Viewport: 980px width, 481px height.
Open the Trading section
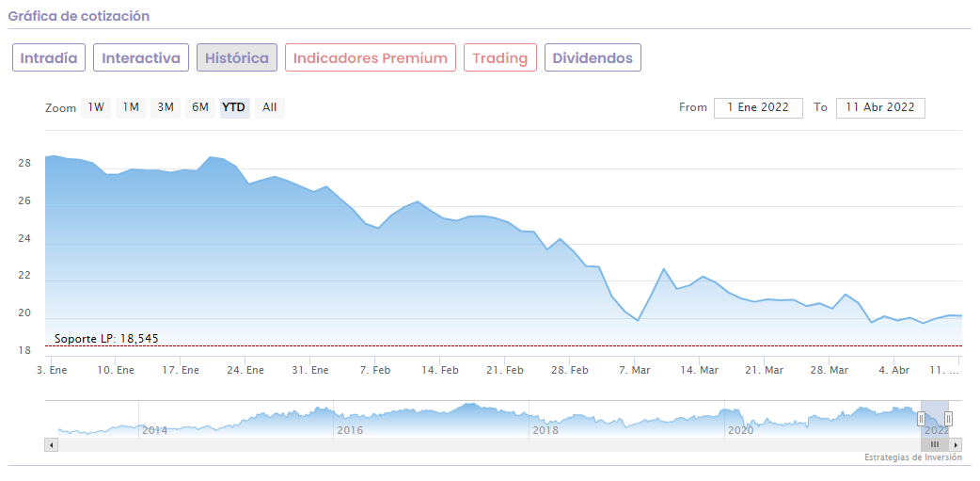pyautogui.click(x=500, y=58)
